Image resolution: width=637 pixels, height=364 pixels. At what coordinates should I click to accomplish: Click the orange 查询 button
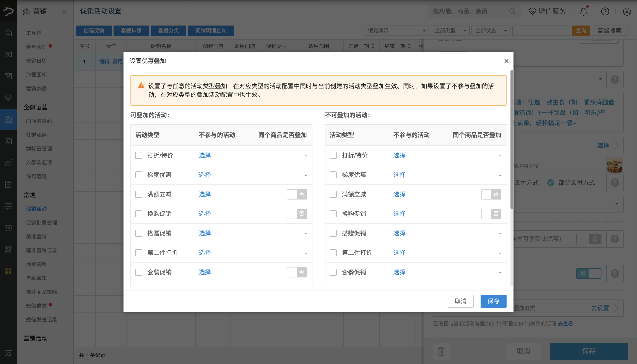(x=581, y=31)
